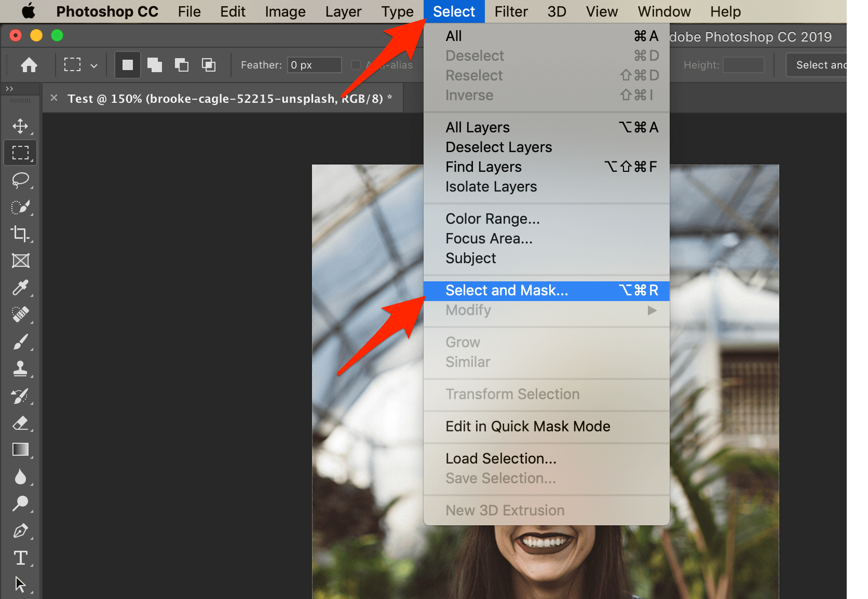Toggle Intersect with selection mode
Image resolution: width=868 pixels, height=599 pixels.
pyautogui.click(x=209, y=65)
